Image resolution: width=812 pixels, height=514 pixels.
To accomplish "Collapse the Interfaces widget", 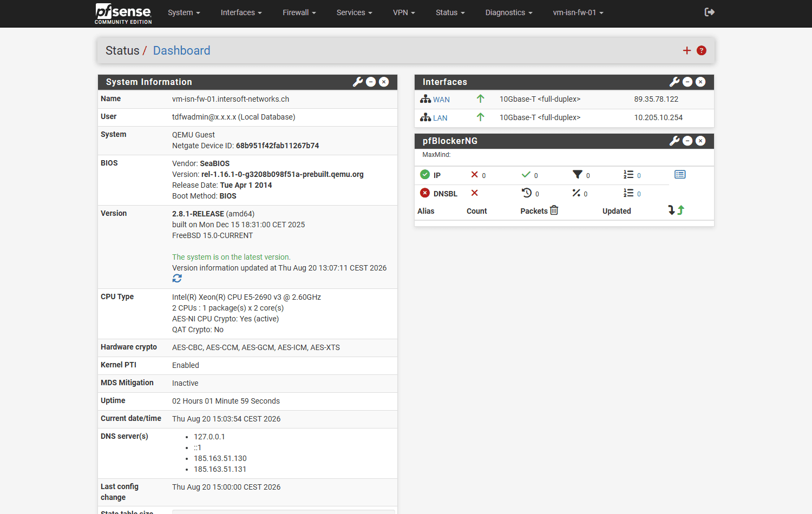I will [687, 82].
